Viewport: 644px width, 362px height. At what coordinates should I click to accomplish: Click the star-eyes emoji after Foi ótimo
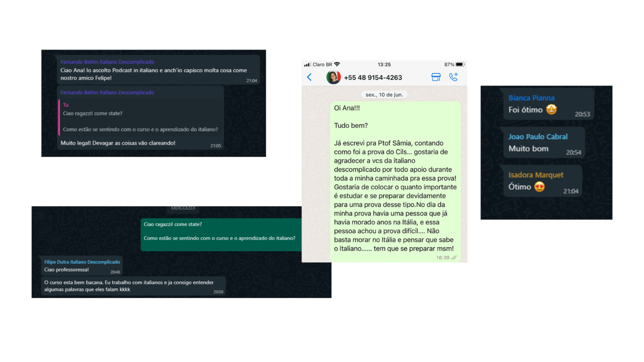[551, 110]
